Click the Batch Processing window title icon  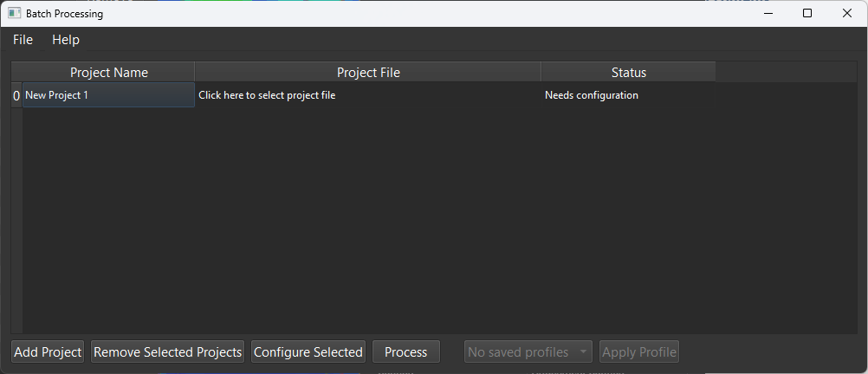[x=15, y=14]
